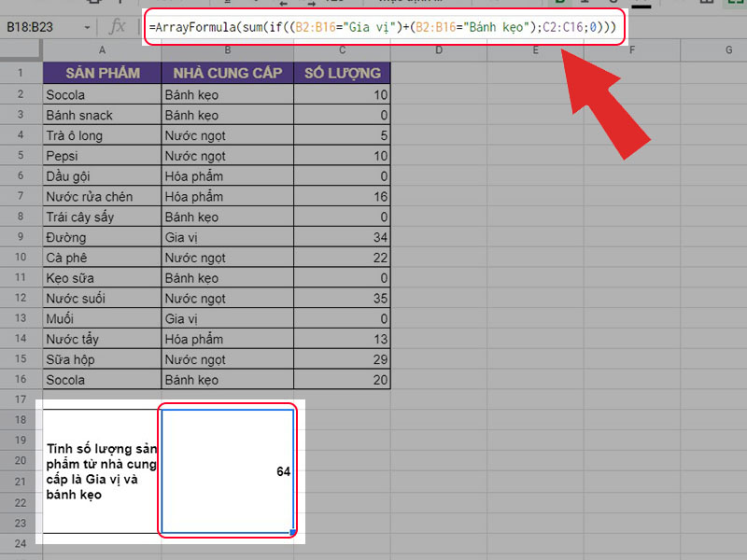Select row 17 header
The width and height of the screenshot is (747, 560).
(x=20, y=399)
